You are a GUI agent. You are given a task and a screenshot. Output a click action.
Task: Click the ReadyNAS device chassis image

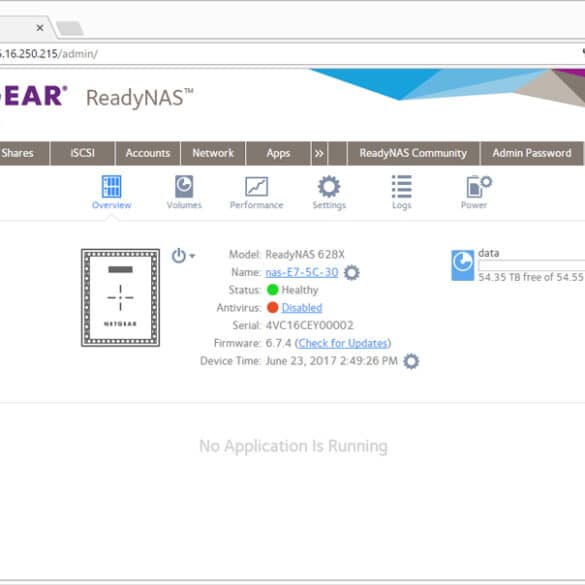point(121,298)
